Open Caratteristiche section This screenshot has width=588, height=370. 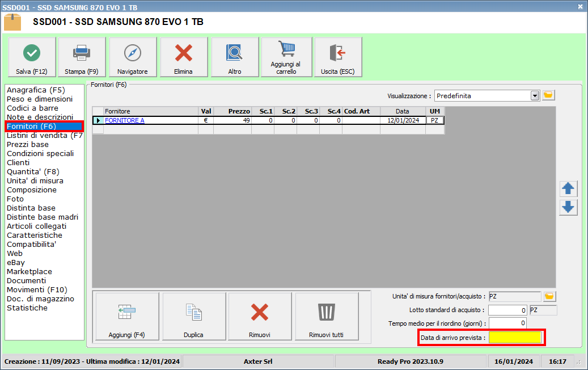tap(35, 236)
